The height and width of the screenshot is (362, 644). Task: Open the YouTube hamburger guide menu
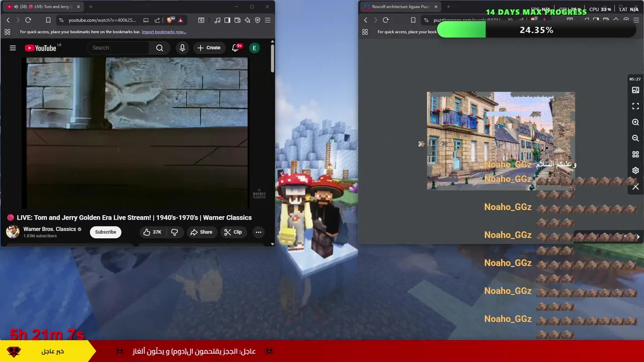pos(13,48)
